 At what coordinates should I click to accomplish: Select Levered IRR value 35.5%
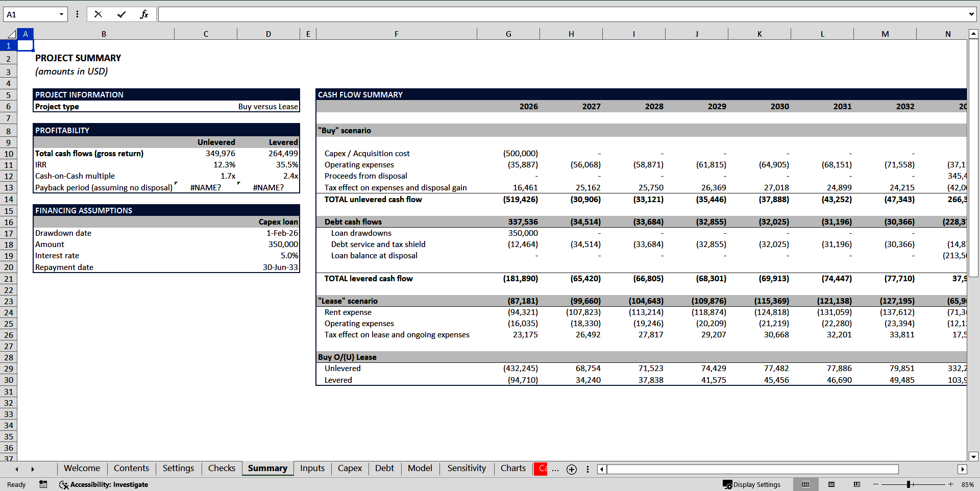coord(268,165)
